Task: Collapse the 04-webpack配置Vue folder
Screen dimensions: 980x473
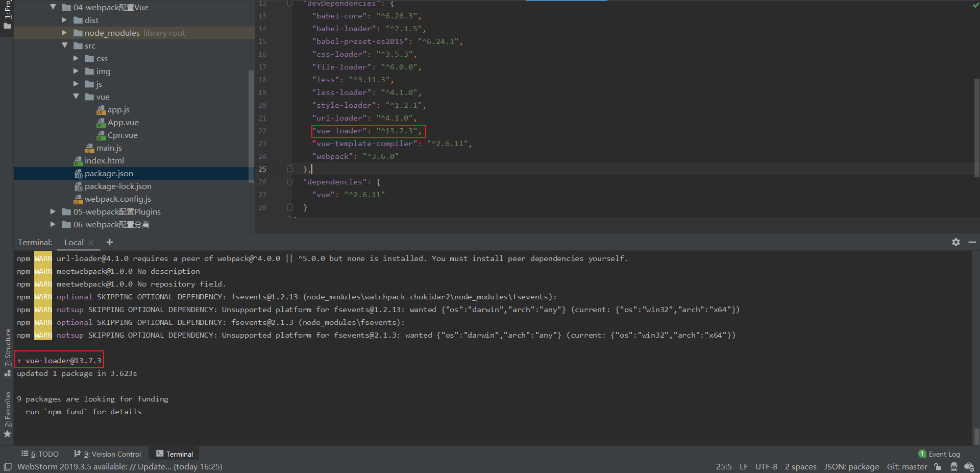Action: tap(53, 7)
